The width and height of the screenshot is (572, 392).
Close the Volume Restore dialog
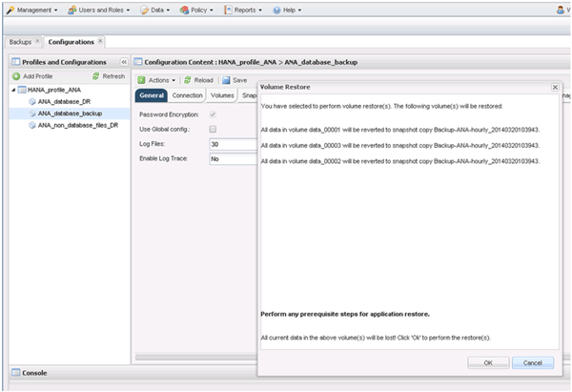pos(555,87)
